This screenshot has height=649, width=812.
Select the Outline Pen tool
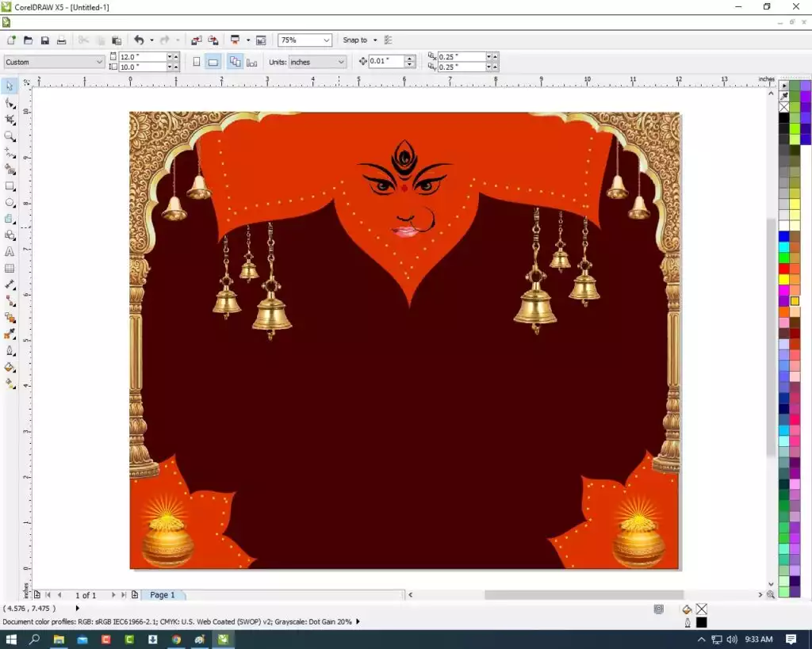pyautogui.click(x=10, y=351)
